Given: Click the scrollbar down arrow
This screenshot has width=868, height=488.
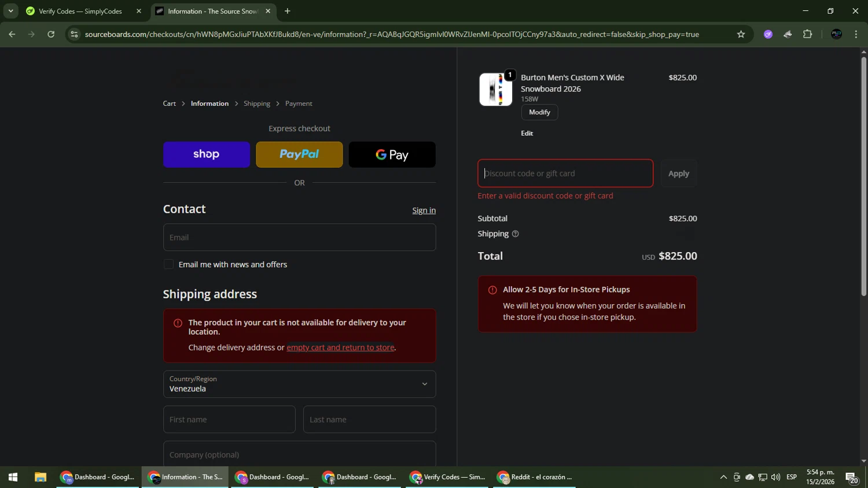Looking at the screenshot, I should point(863,461).
